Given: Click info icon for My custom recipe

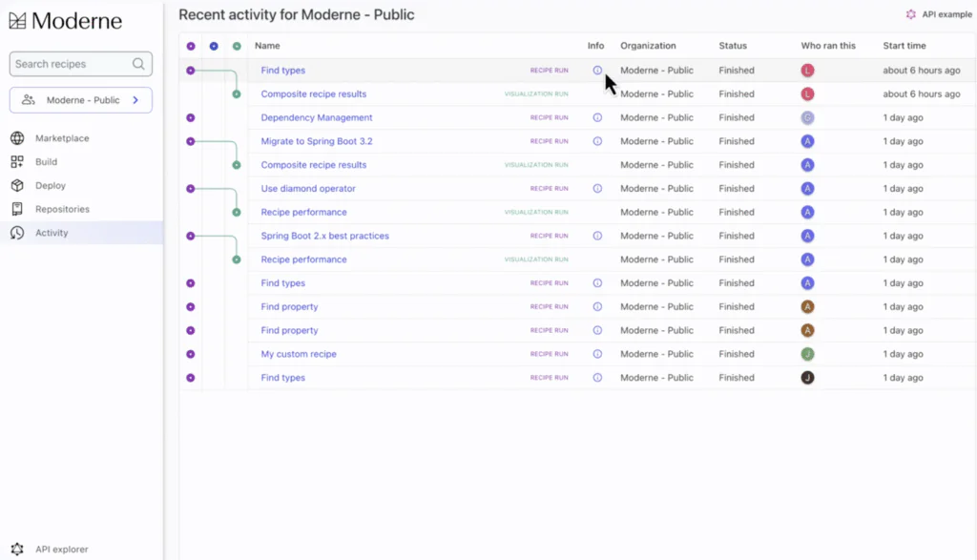Looking at the screenshot, I should [x=597, y=354].
